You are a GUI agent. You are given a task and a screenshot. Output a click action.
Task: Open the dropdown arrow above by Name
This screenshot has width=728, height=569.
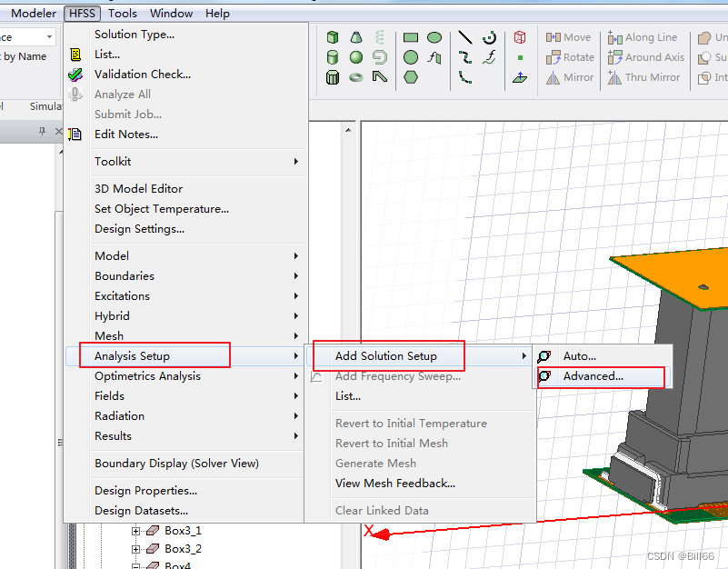click(49, 36)
